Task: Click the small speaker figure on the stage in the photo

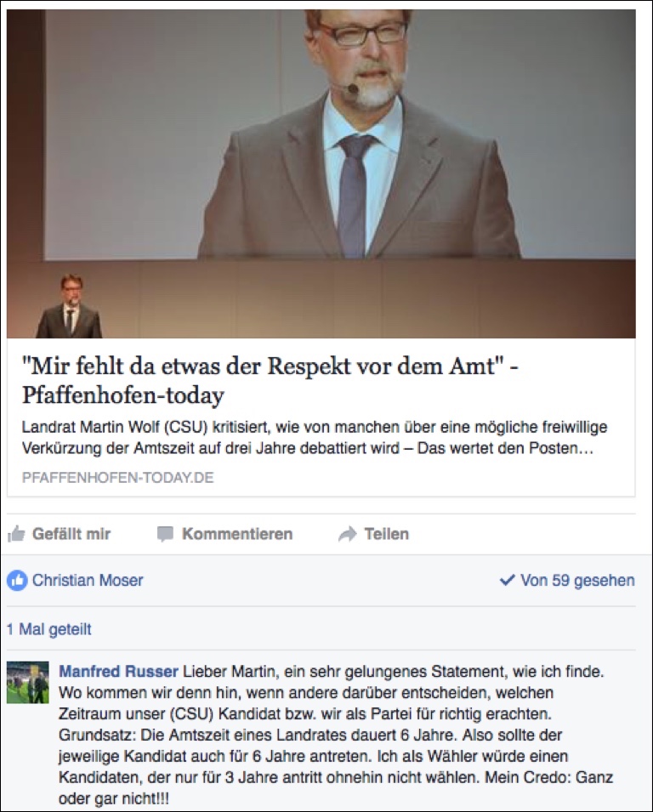Action: click(70, 306)
